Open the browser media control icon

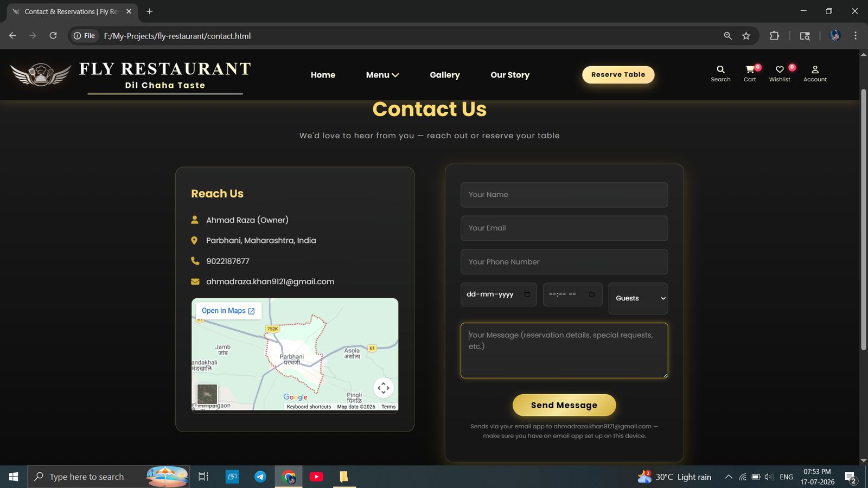[x=805, y=36]
